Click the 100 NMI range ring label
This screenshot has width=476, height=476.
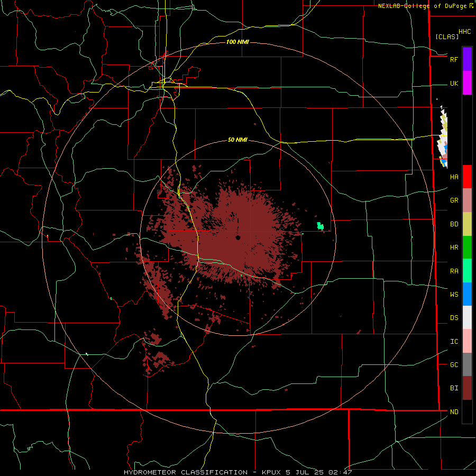point(237,42)
